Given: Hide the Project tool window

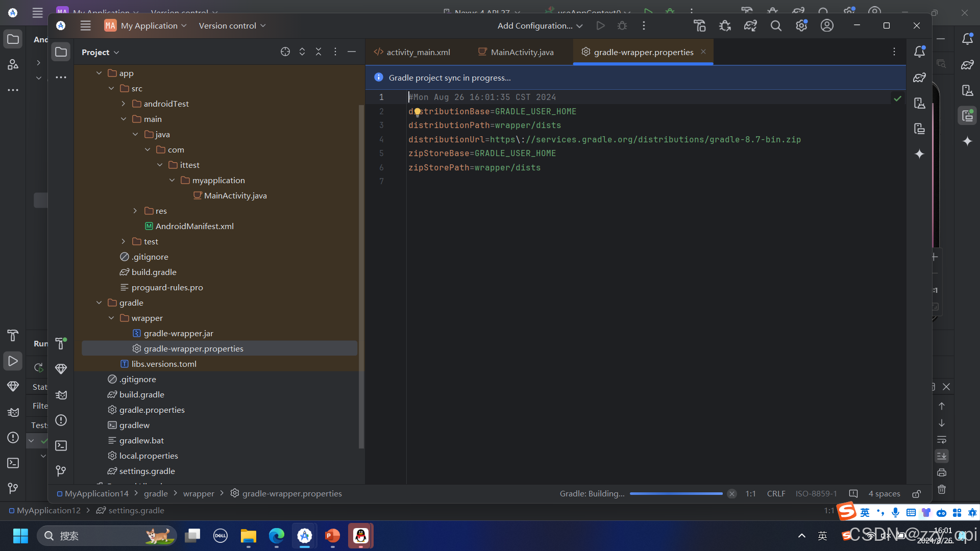Looking at the screenshot, I should tap(351, 52).
